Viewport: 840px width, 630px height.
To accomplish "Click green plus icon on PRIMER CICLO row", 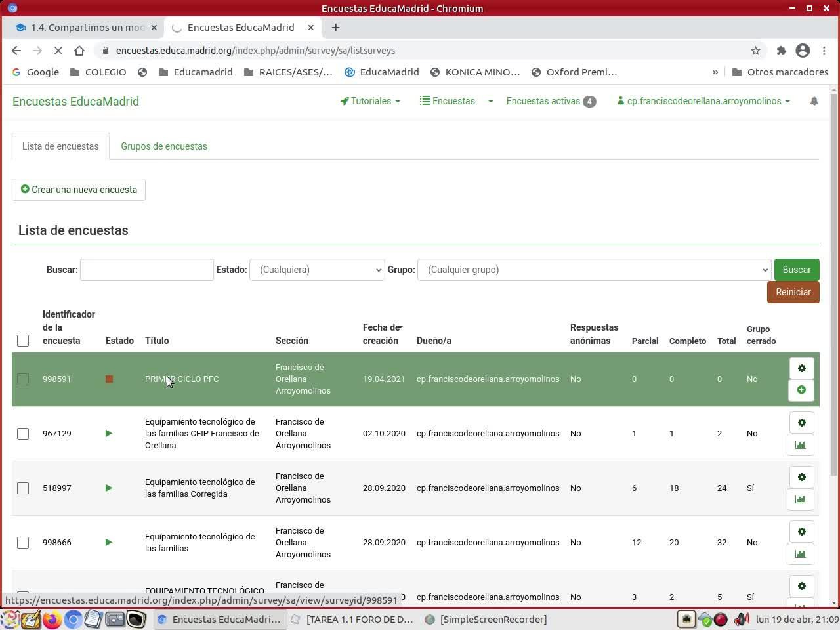I will tap(801, 390).
